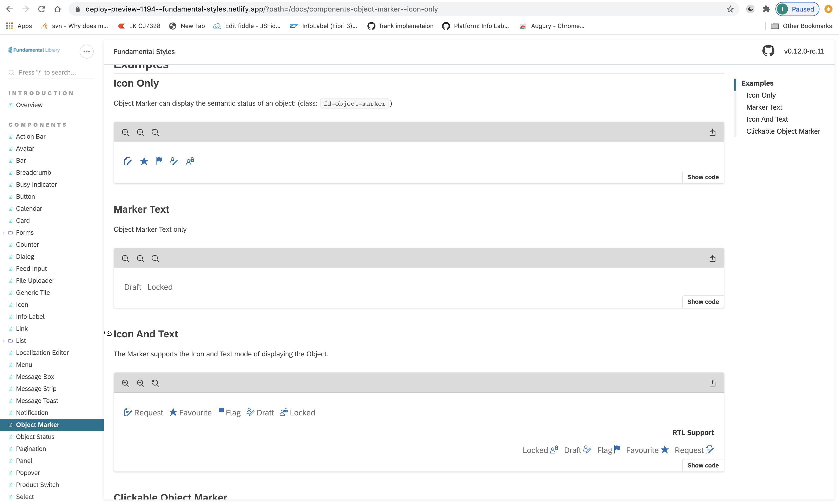Click the search field in the sidebar

(x=51, y=72)
